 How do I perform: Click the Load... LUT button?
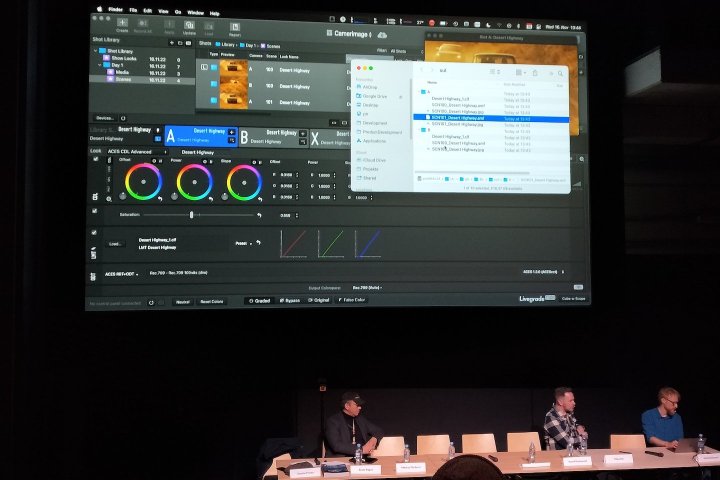click(x=115, y=244)
